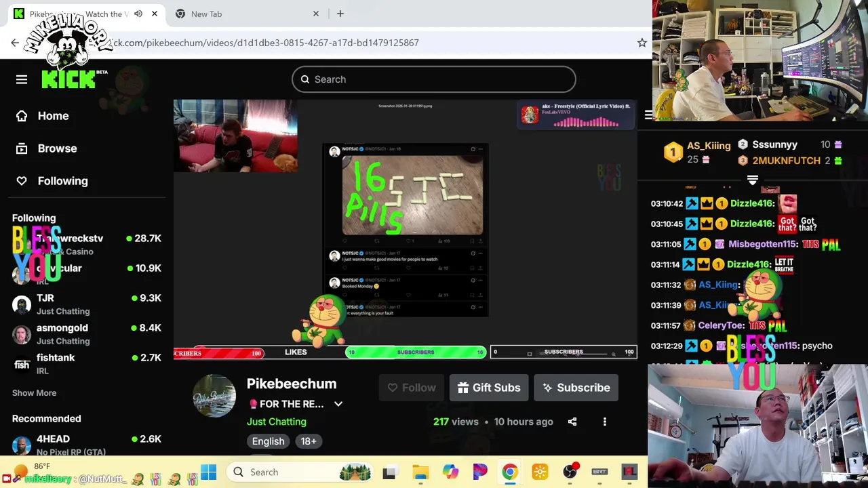This screenshot has height=488, width=868.
Task: Click the Subscribe button
Action: [x=576, y=388]
